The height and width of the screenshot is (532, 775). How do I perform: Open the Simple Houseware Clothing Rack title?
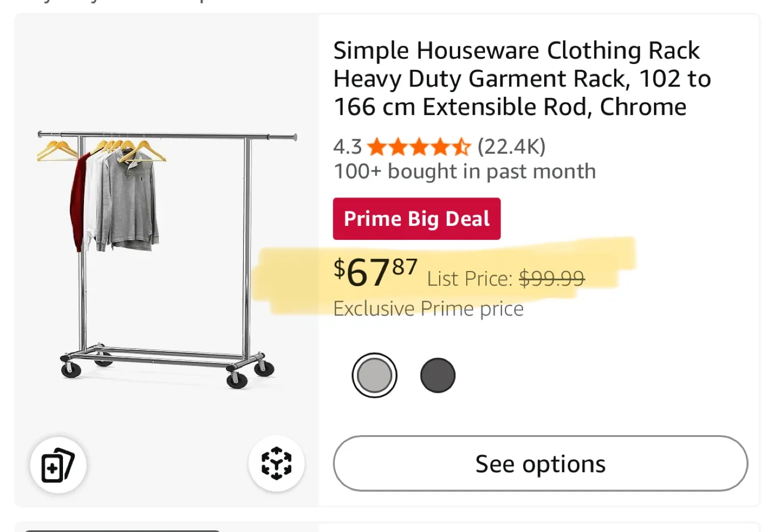tap(521, 78)
